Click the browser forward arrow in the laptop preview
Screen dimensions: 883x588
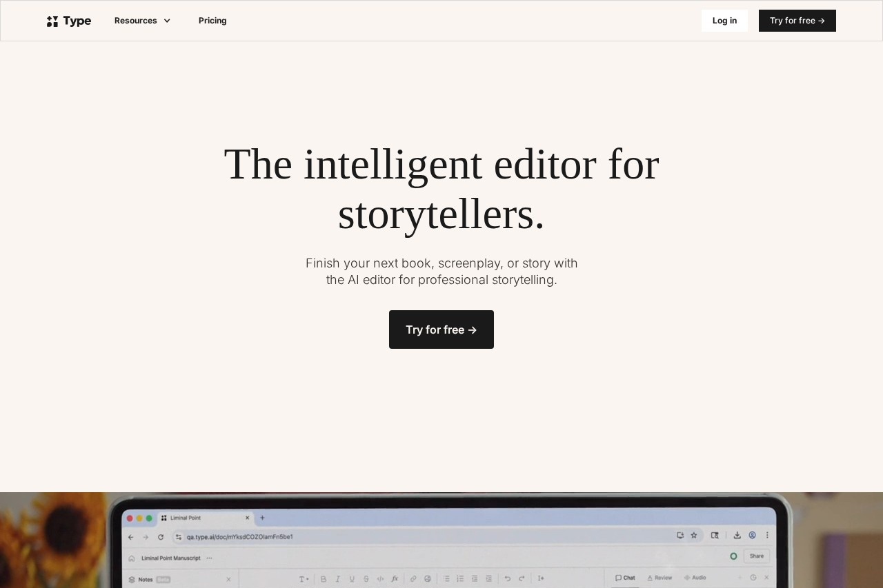(146, 536)
